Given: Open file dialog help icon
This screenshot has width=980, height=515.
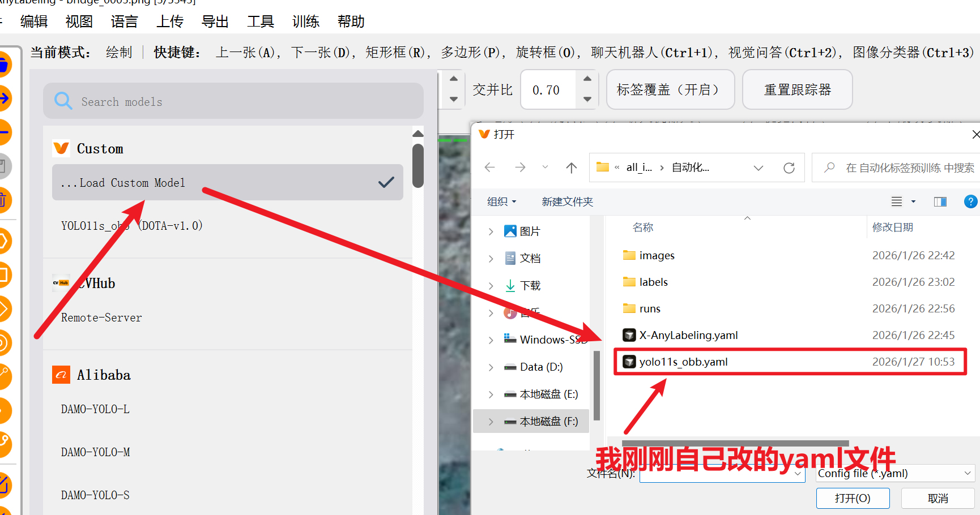Looking at the screenshot, I should pyautogui.click(x=970, y=201).
